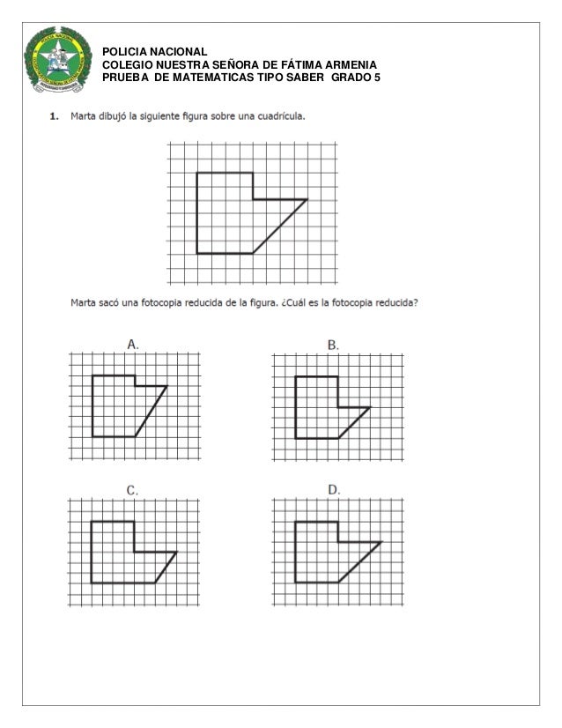
Task: Select answer option letter C
Action: pyautogui.click(x=132, y=490)
